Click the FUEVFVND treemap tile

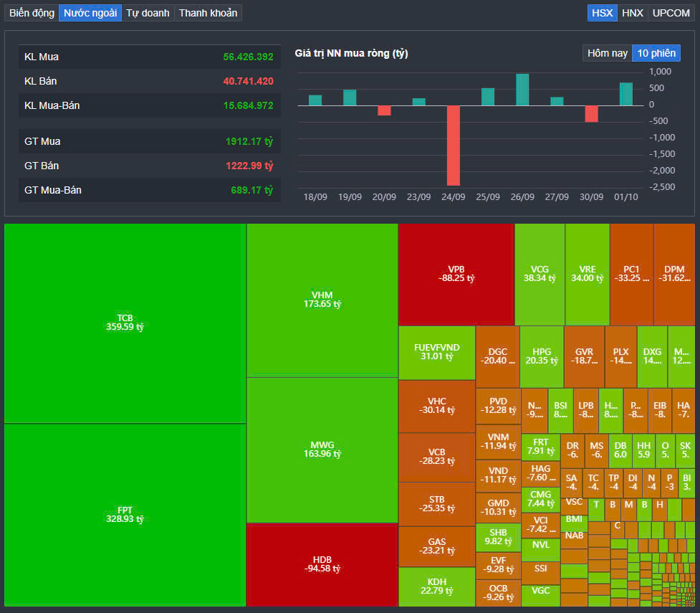click(436, 353)
